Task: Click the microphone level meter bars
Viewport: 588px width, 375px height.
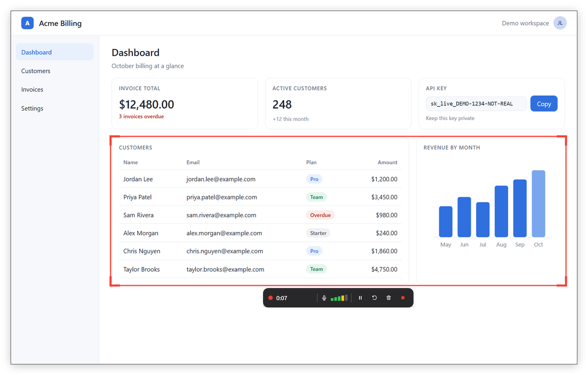Action: point(339,298)
